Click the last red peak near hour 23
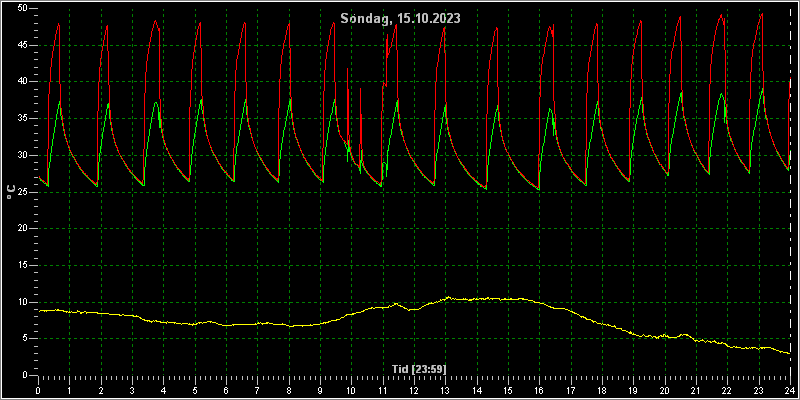Viewport: 800px width, 400px height. tap(761, 14)
